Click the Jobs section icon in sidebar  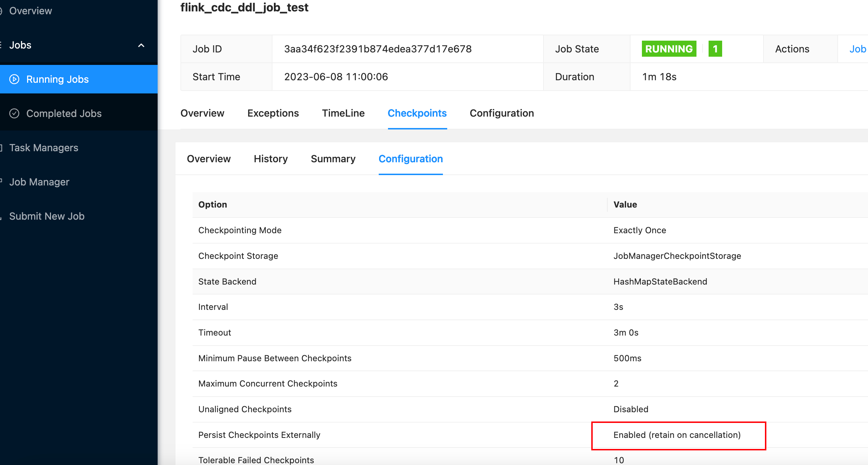[1, 45]
